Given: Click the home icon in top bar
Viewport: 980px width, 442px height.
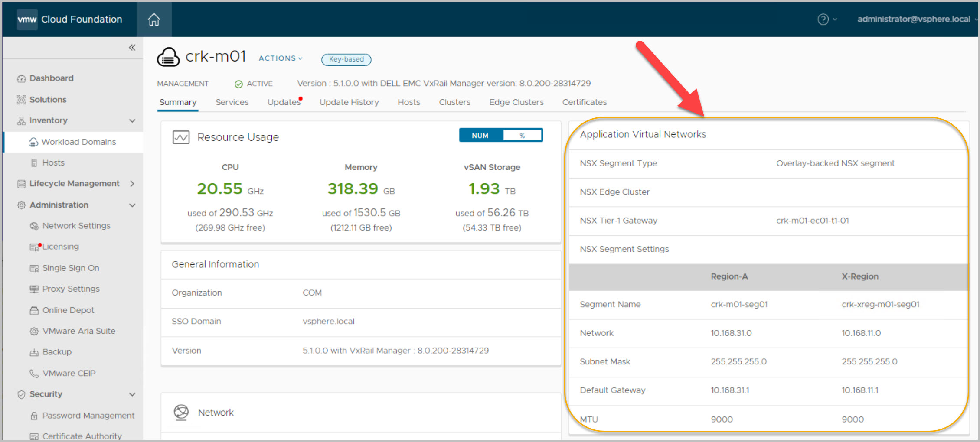Looking at the screenshot, I should pyautogui.click(x=154, y=19).
